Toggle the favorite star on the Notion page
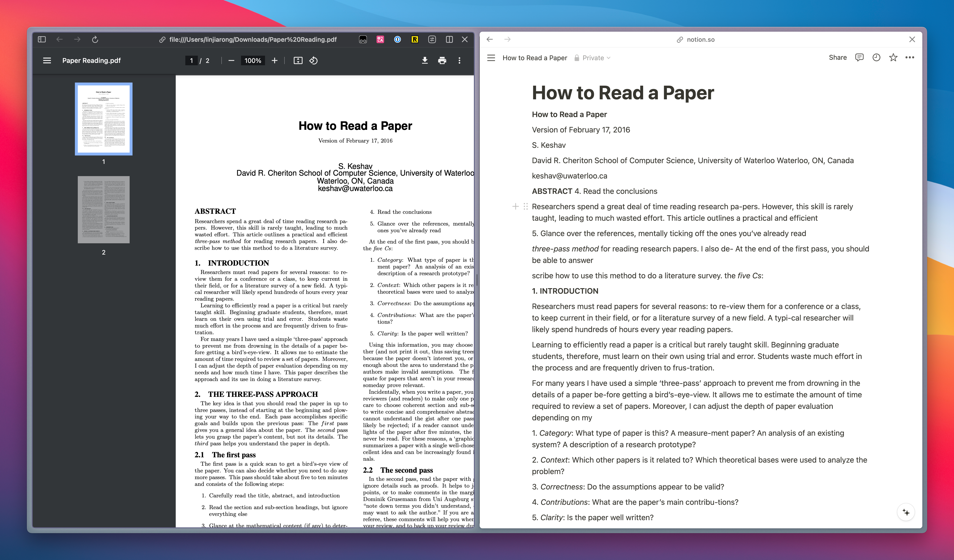 click(893, 57)
